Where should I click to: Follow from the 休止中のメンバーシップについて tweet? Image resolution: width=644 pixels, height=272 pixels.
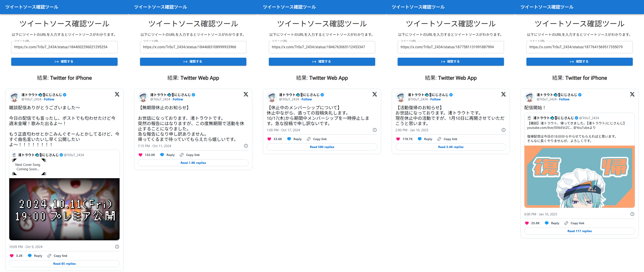click(x=306, y=100)
